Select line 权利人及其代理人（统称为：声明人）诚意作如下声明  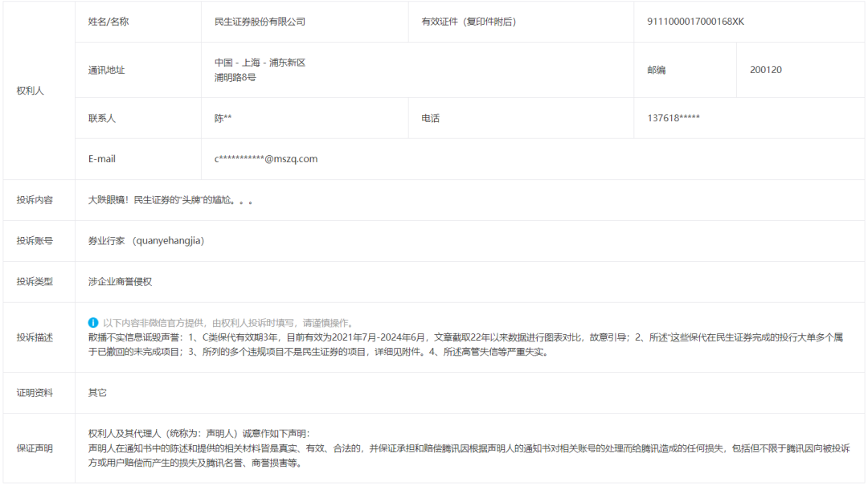tap(199, 434)
